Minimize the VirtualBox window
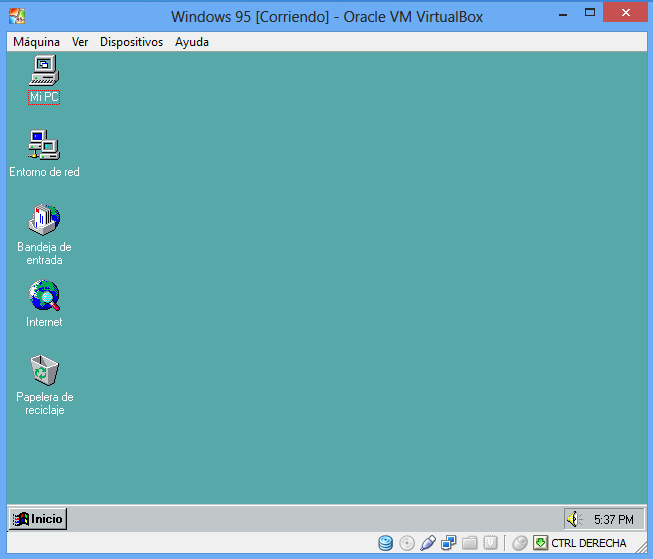 pos(563,15)
